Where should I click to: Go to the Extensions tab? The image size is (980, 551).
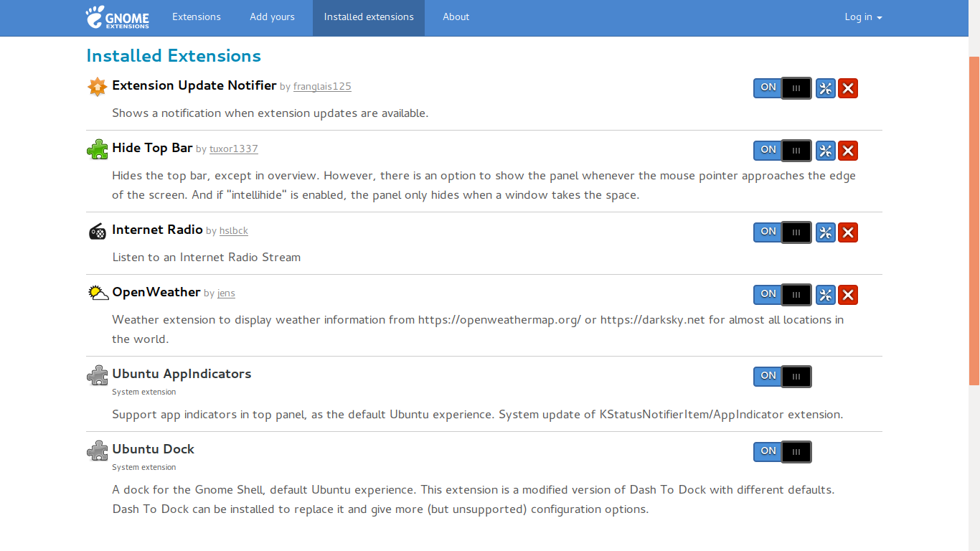[197, 17]
